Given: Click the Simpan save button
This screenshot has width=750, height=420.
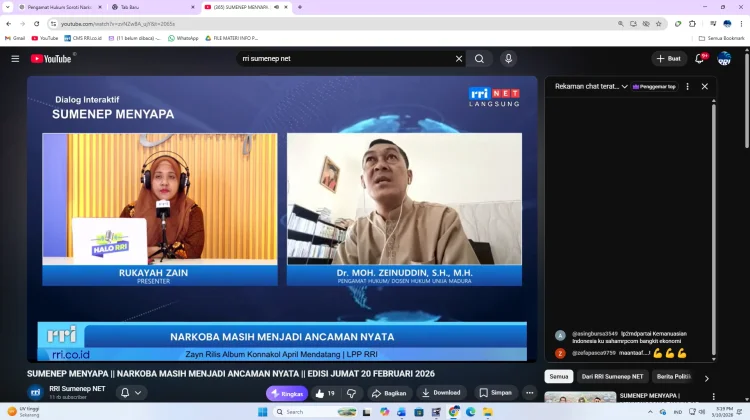Looking at the screenshot, I should [496, 393].
